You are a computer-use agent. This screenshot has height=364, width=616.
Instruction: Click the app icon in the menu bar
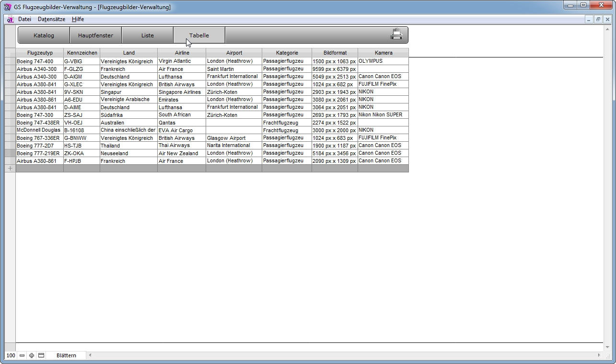click(x=10, y=20)
